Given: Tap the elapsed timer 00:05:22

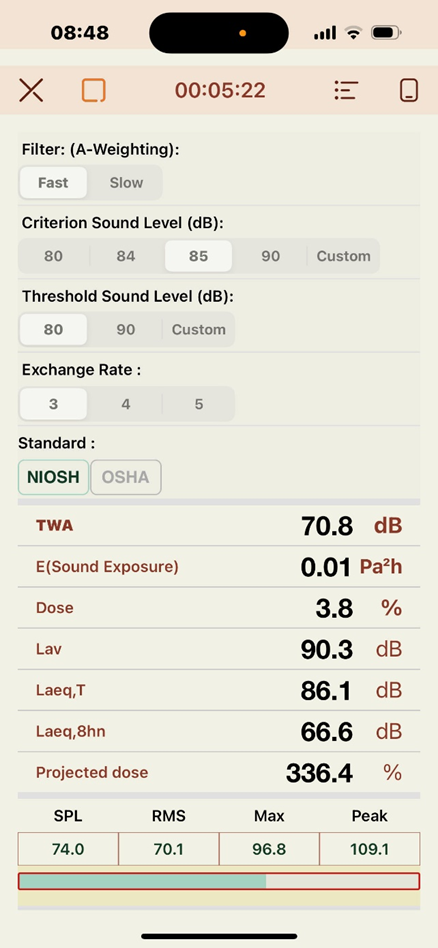Looking at the screenshot, I should [x=220, y=90].
